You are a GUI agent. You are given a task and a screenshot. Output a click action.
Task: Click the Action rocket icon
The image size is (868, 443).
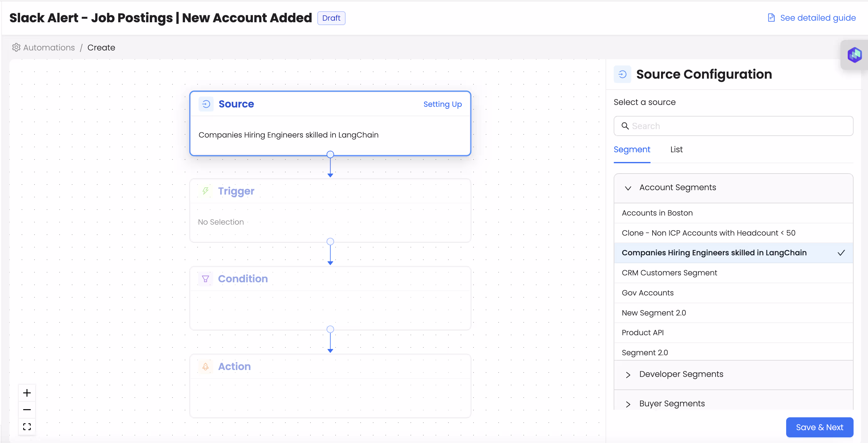tap(206, 367)
